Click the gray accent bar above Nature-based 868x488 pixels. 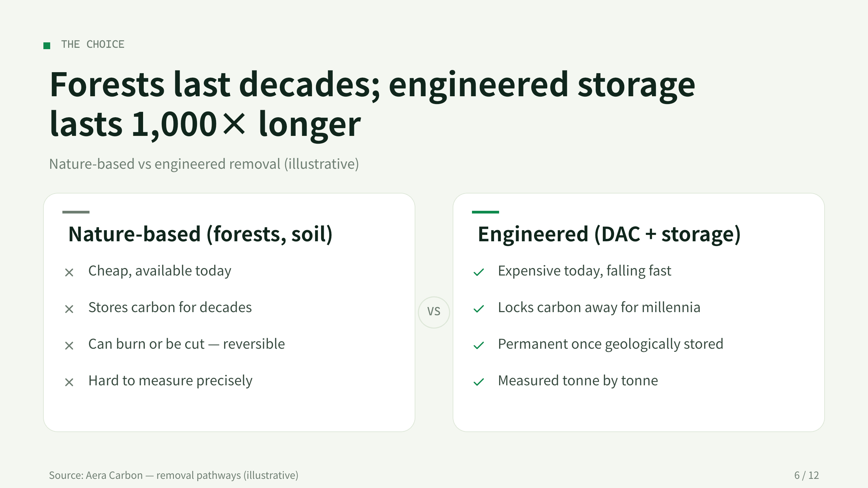coord(76,212)
